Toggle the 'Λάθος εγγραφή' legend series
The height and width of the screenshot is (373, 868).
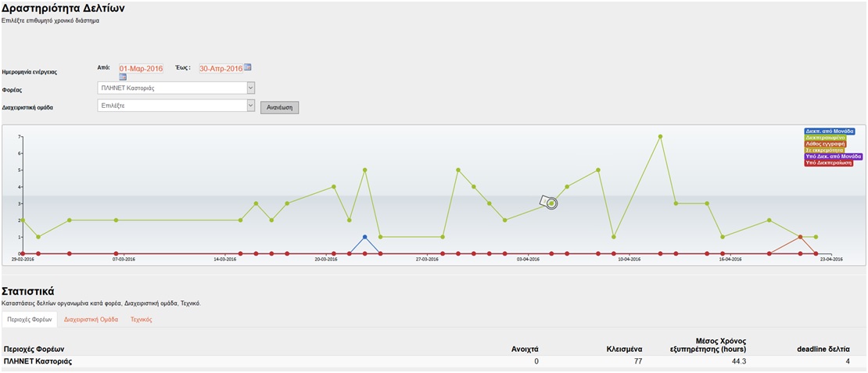pyautogui.click(x=825, y=144)
